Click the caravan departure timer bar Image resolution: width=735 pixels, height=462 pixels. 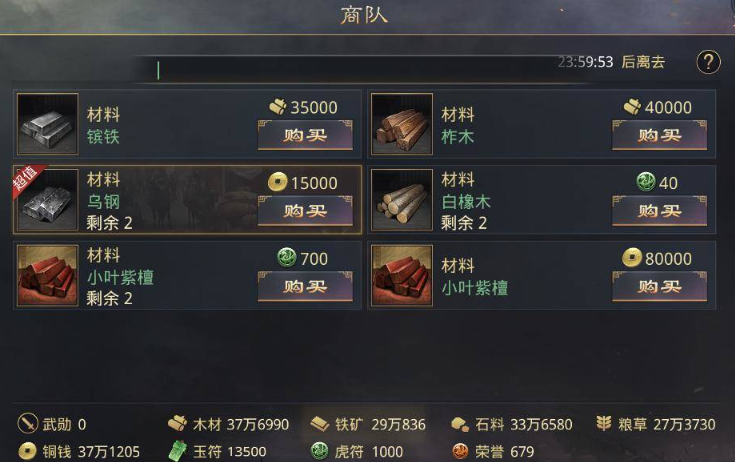pyautogui.click(x=361, y=70)
